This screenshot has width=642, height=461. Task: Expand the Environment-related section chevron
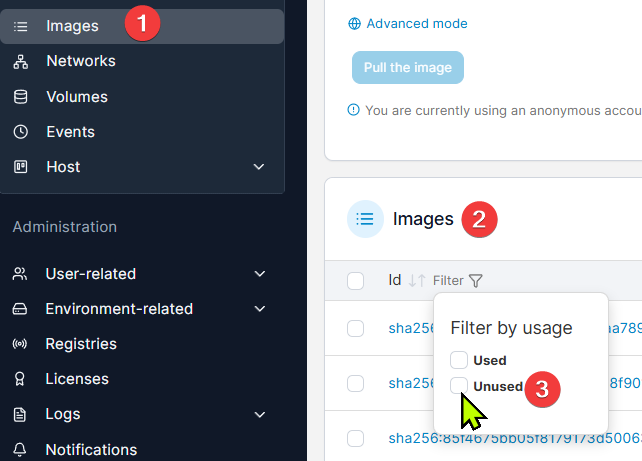[260, 309]
